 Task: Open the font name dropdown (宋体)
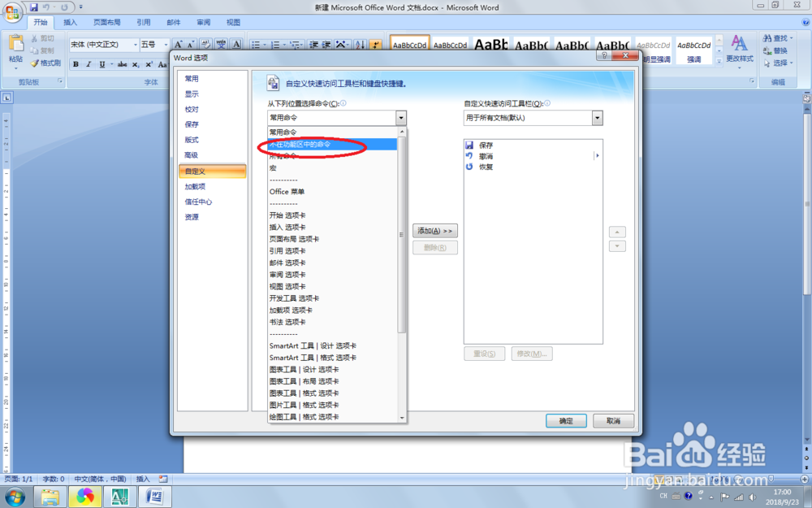tap(136, 45)
